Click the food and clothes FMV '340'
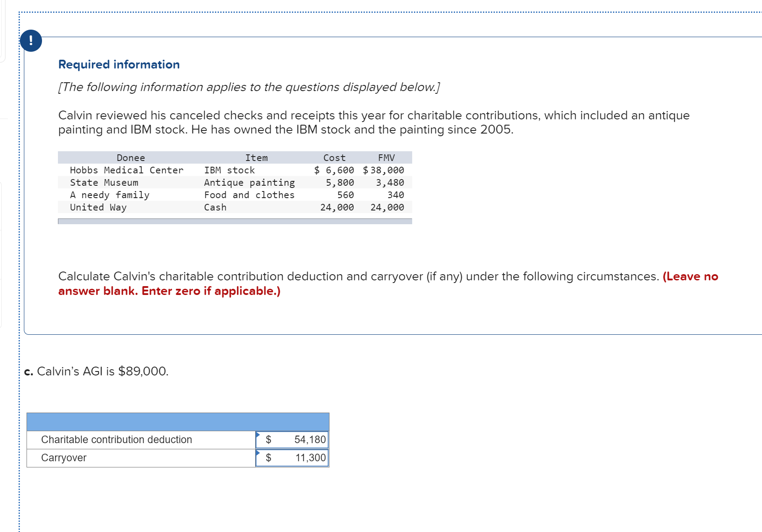 pyautogui.click(x=395, y=195)
